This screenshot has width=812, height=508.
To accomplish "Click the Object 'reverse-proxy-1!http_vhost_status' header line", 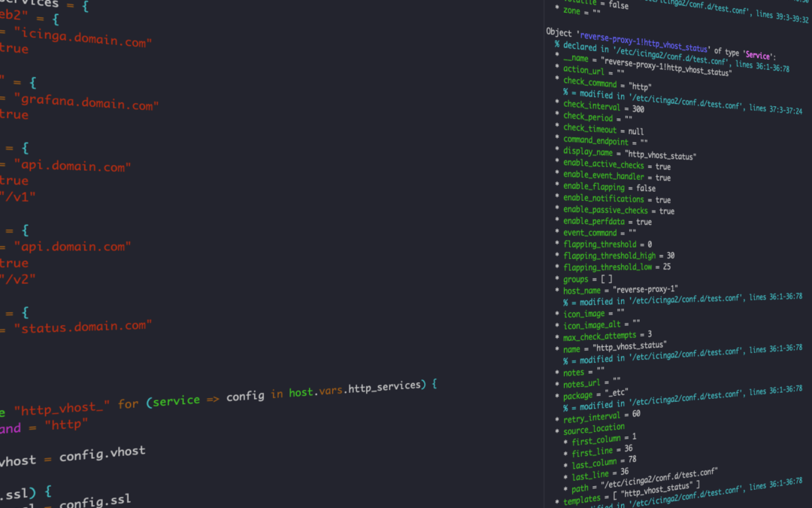I will pyautogui.click(x=661, y=44).
